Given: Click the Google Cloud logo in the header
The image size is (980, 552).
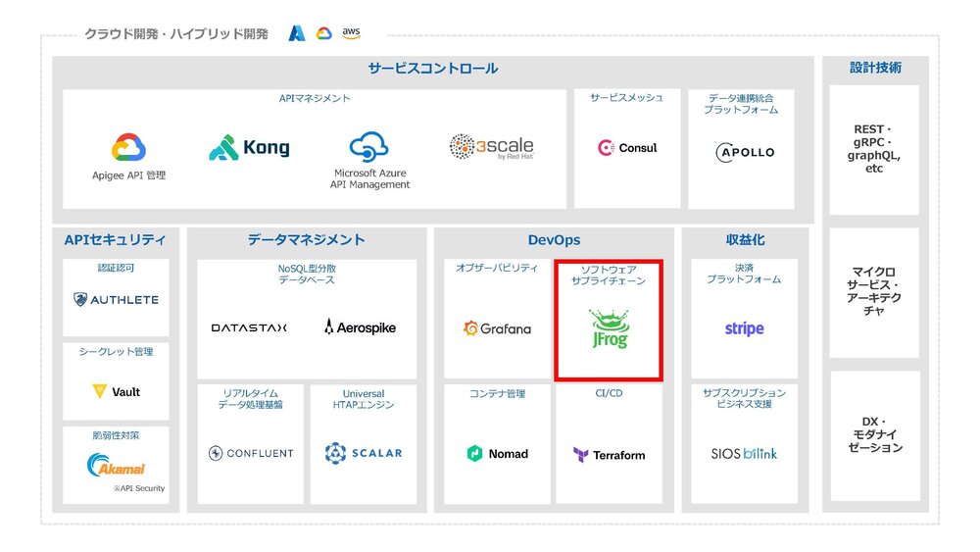Looking at the screenshot, I should pyautogui.click(x=323, y=33).
